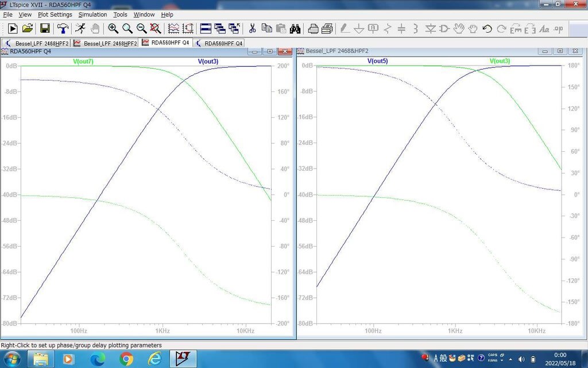Click the V(out5) trace label

tap(378, 61)
